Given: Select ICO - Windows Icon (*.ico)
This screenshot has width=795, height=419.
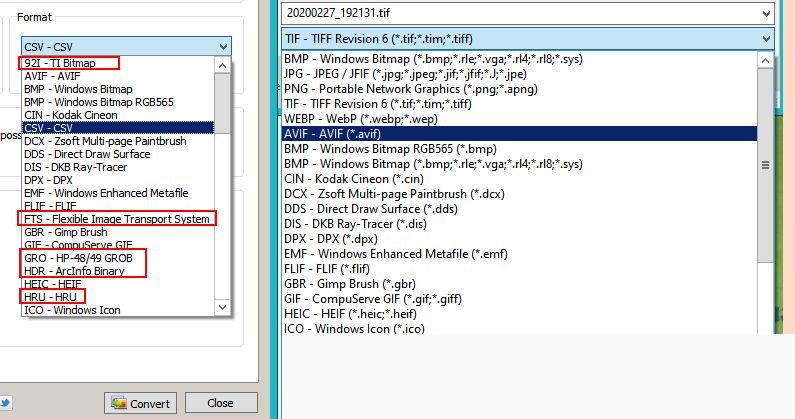Looking at the screenshot, I should coord(519,328).
